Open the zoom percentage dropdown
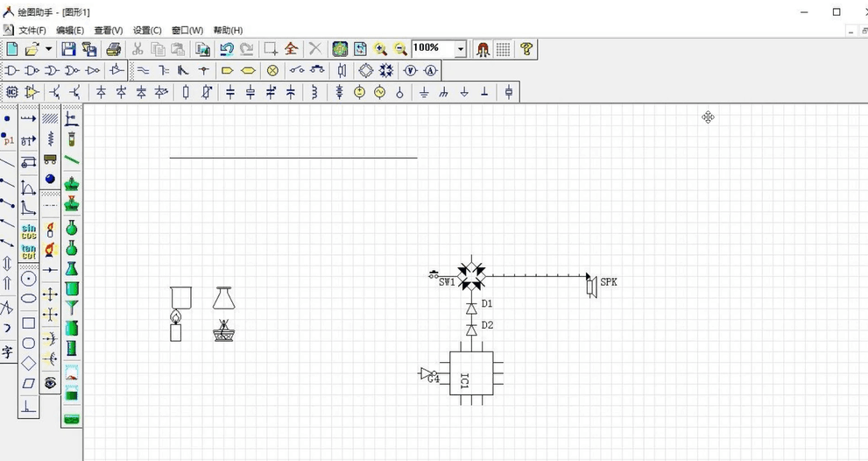 click(461, 49)
